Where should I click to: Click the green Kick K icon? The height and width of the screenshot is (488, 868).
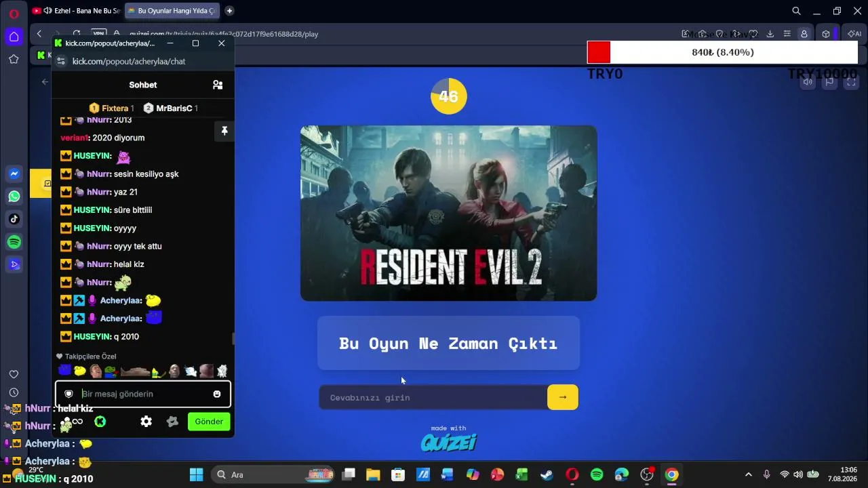pyautogui.click(x=100, y=422)
